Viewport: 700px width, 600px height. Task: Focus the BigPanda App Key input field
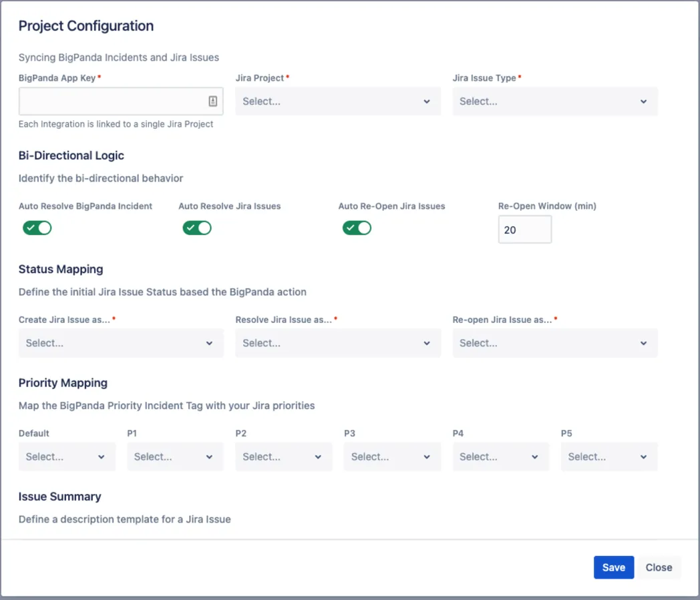[x=120, y=101]
